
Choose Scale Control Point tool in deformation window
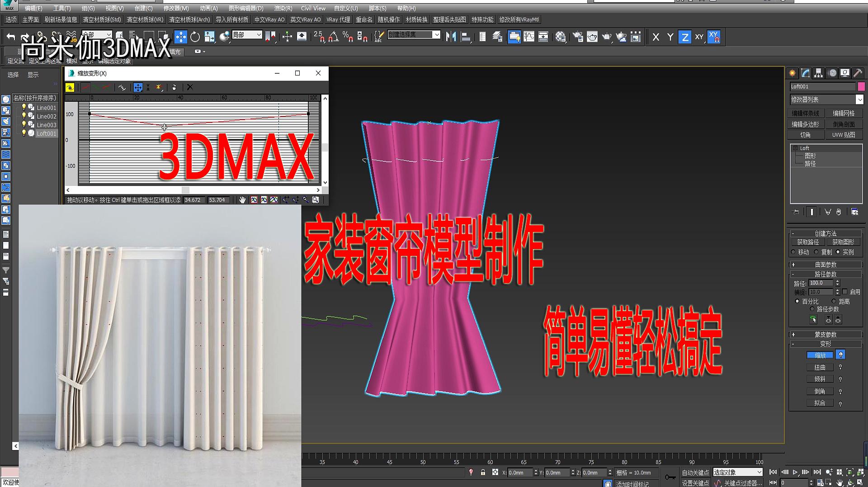tap(148, 87)
